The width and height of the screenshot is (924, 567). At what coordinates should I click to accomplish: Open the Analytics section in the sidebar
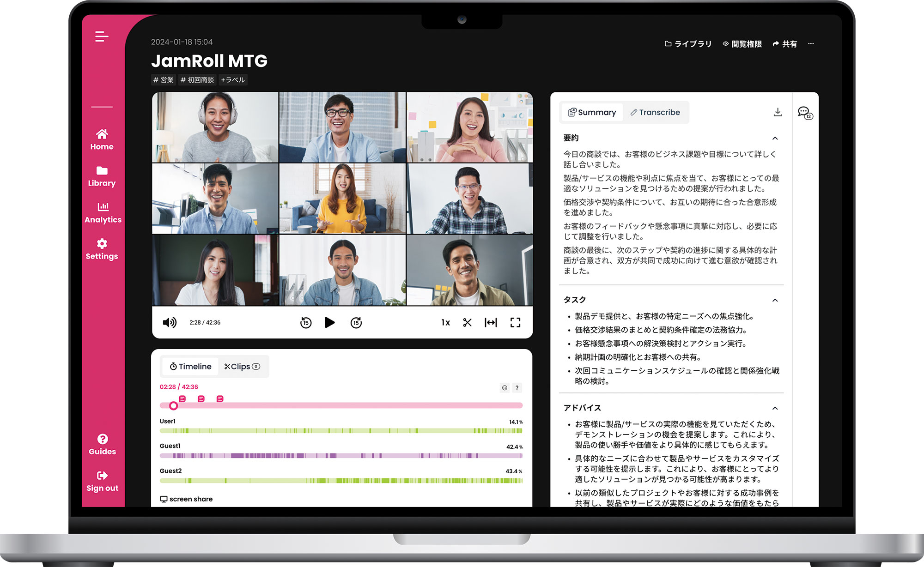(x=102, y=212)
